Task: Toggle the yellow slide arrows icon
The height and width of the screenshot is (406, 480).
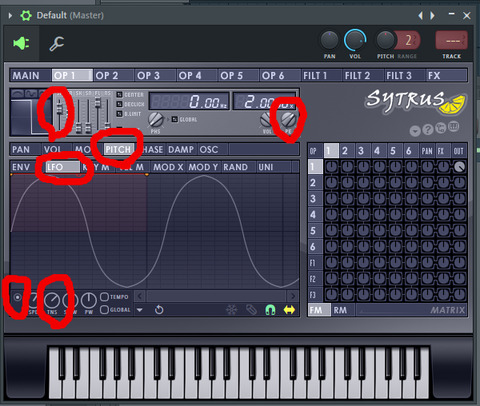Action: click(289, 310)
